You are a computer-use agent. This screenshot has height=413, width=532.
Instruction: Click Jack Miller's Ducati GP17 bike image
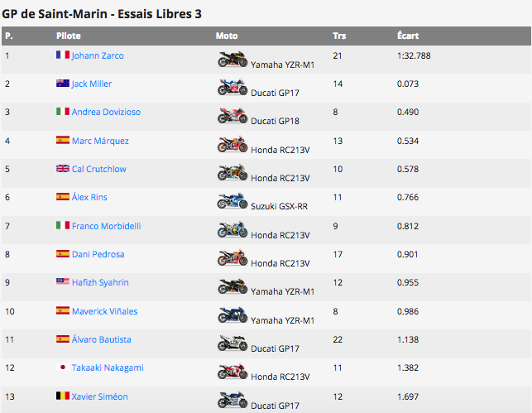click(232, 88)
